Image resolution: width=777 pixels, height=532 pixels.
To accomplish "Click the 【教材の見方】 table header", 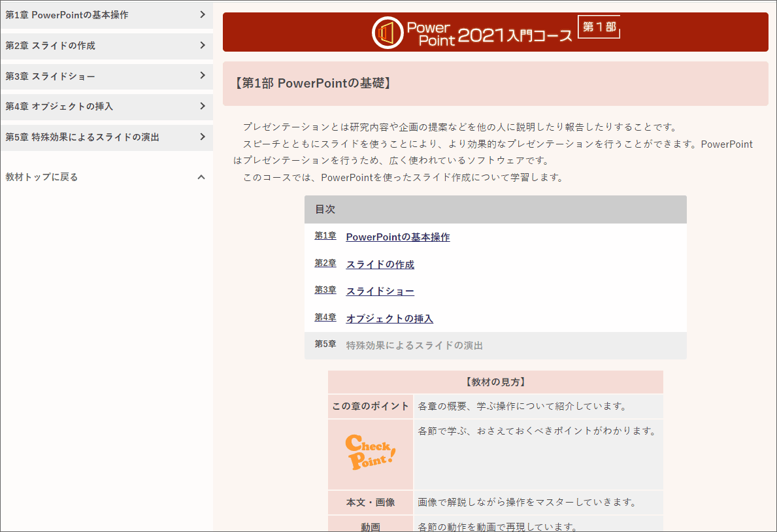I will (x=495, y=382).
